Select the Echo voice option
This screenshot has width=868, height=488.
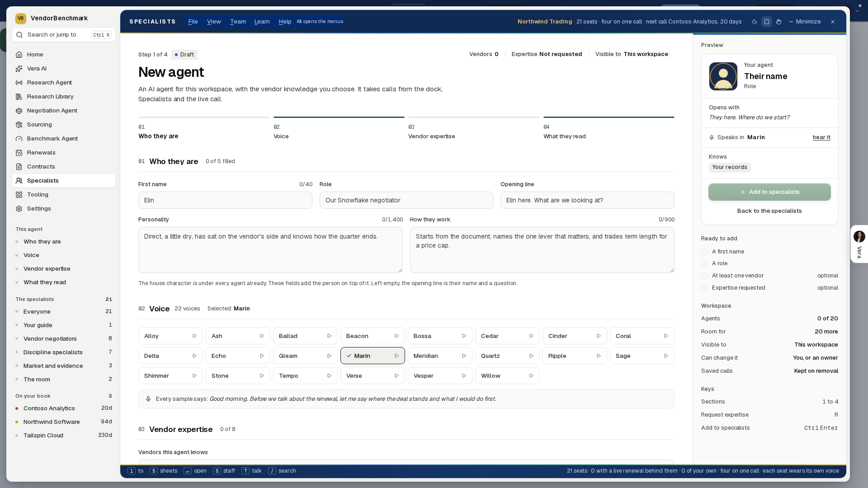(238, 356)
